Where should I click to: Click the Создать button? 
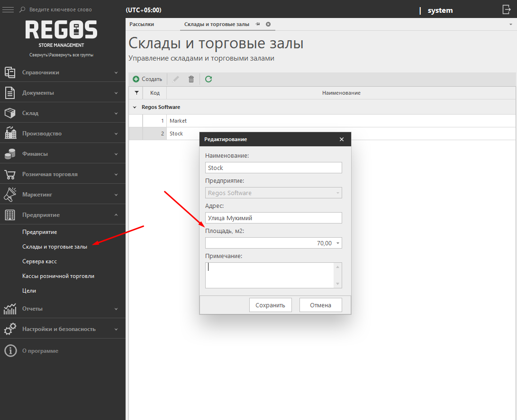tap(147, 79)
